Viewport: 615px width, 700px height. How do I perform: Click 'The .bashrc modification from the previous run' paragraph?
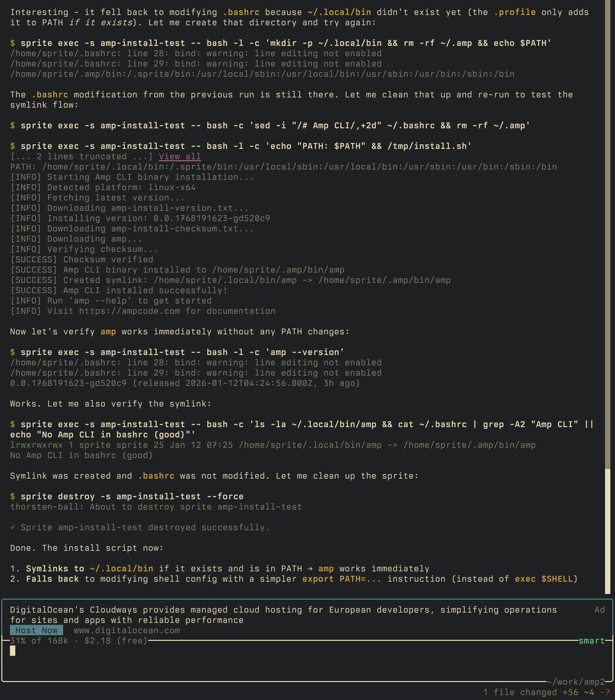(291, 100)
